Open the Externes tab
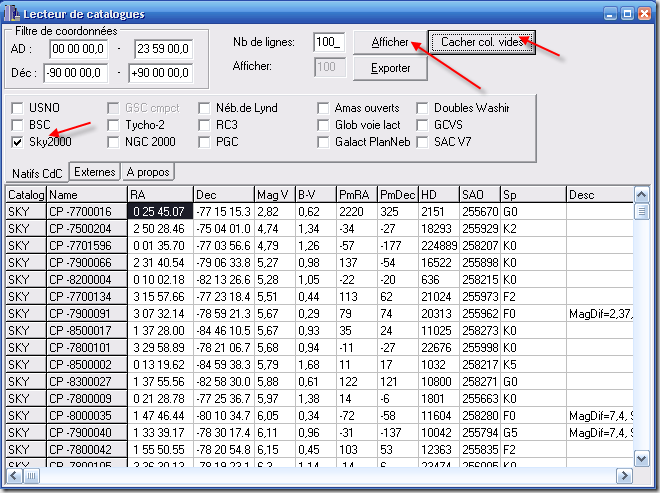Image resolution: width=660 pixels, height=493 pixels. 95,172
